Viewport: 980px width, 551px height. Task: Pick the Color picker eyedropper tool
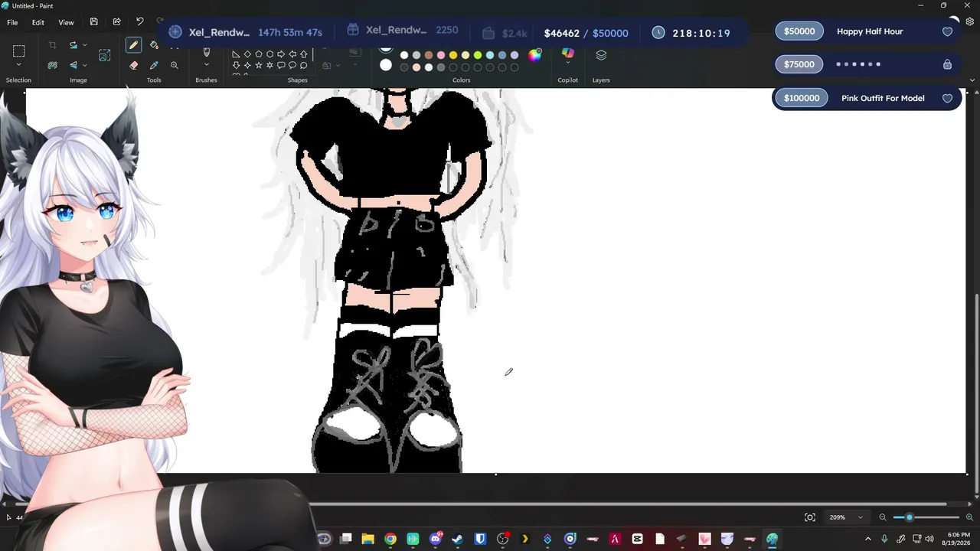point(154,65)
